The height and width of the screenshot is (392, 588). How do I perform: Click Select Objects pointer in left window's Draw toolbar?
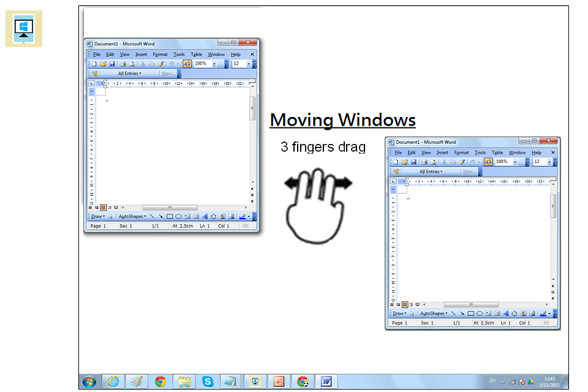tap(111, 216)
